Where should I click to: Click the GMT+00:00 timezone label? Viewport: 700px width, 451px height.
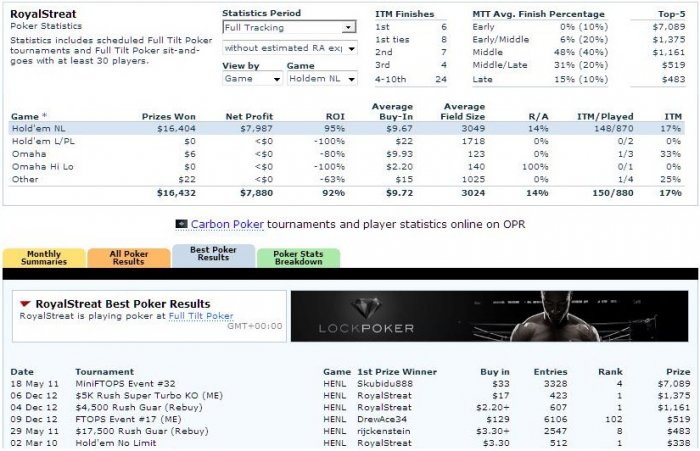[x=256, y=327]
